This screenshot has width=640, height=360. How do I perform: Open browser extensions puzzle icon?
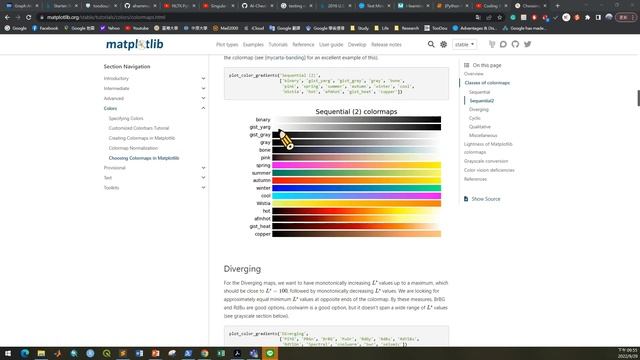(587, 17)
